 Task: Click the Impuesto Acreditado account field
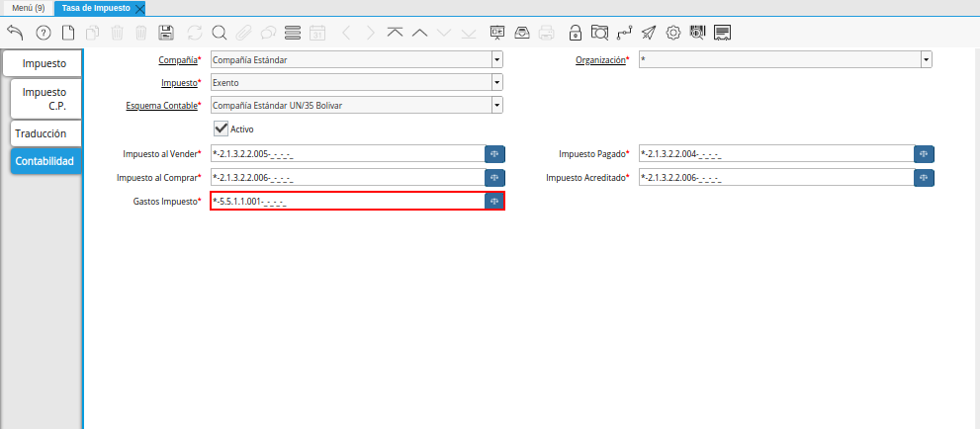776,177
